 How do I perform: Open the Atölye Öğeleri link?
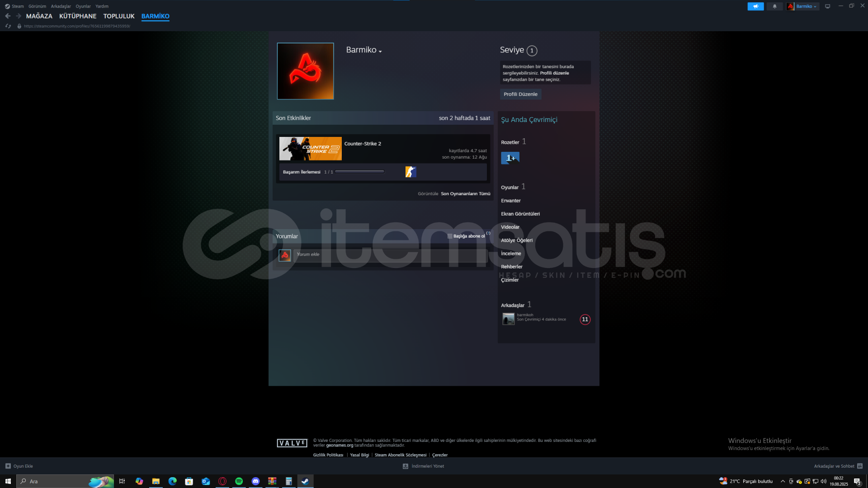click(x=516, y=240)
